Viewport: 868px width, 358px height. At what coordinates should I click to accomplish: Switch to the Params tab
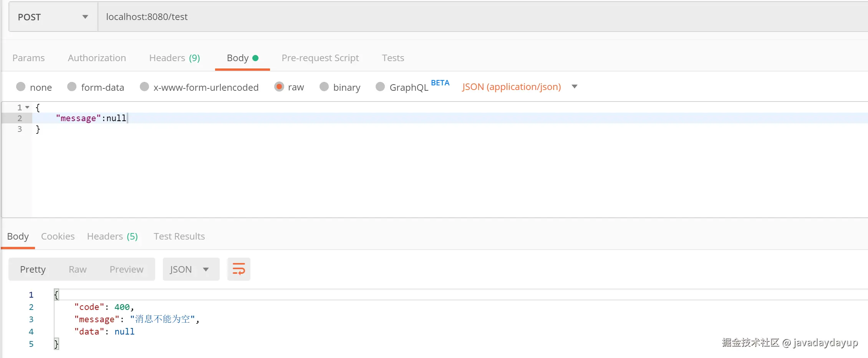28,58
